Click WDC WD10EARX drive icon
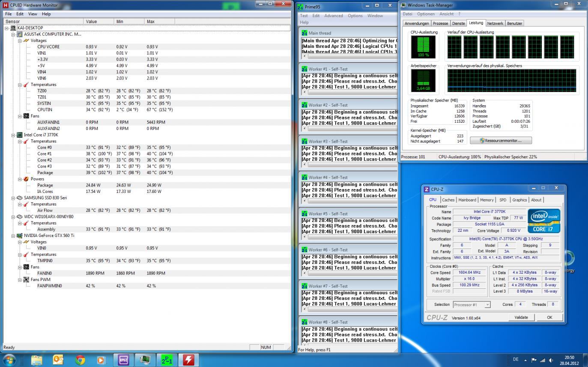The width and height of the screenshot is (588, 367). 20,216
